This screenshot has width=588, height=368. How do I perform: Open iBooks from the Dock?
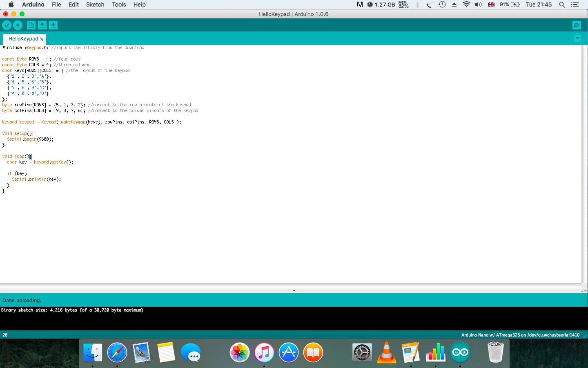pos(313,352)
